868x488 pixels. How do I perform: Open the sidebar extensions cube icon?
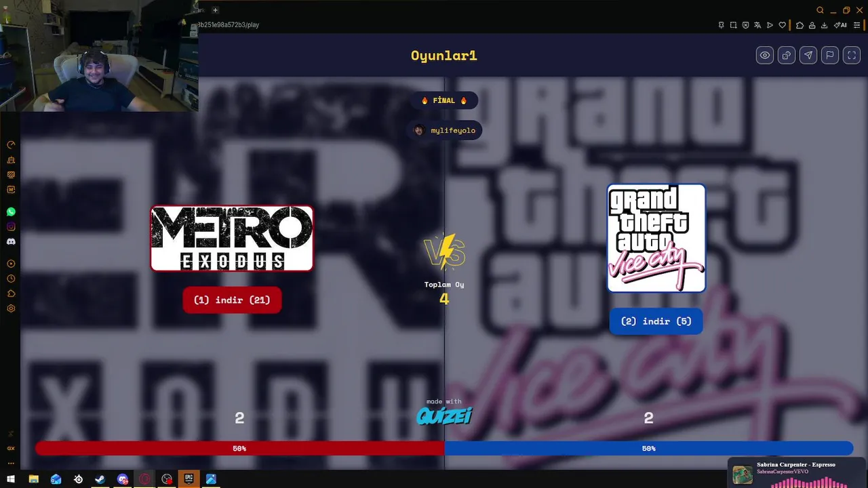click(x=11, y=293)
